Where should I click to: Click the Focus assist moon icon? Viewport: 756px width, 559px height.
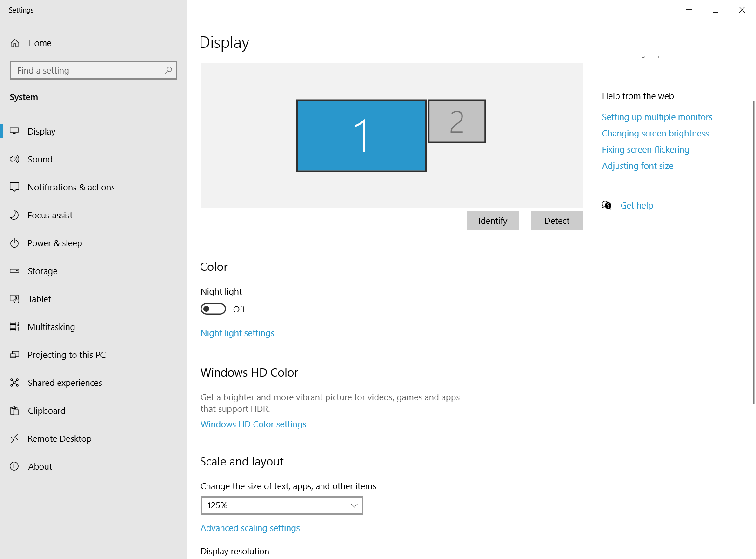point(14,215)
